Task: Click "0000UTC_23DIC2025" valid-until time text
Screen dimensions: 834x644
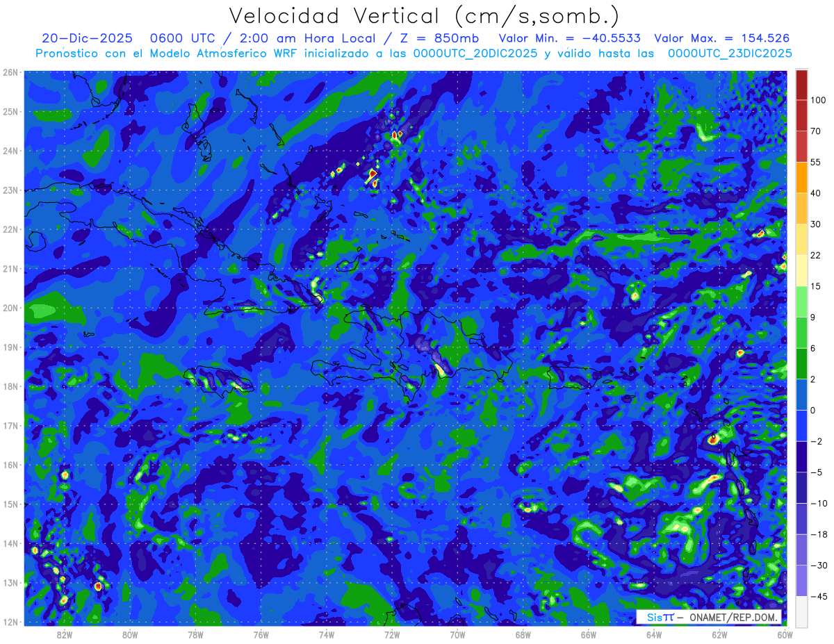Action: (x=730, y=53)
